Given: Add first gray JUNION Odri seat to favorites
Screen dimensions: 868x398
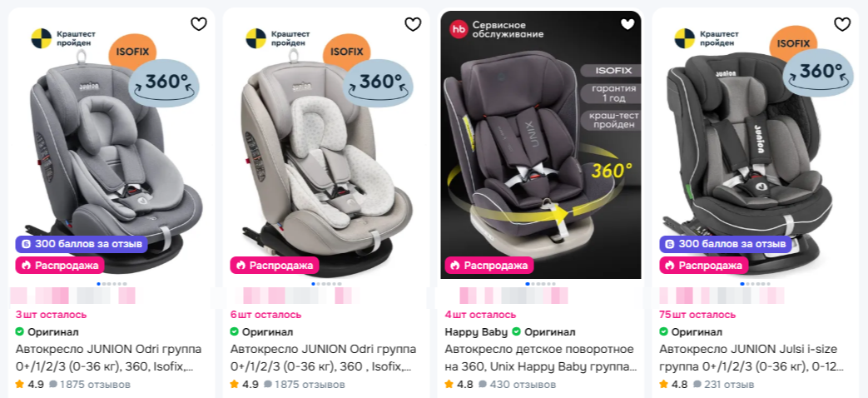Looking at the screenshot, I should (x=199, y=24).
